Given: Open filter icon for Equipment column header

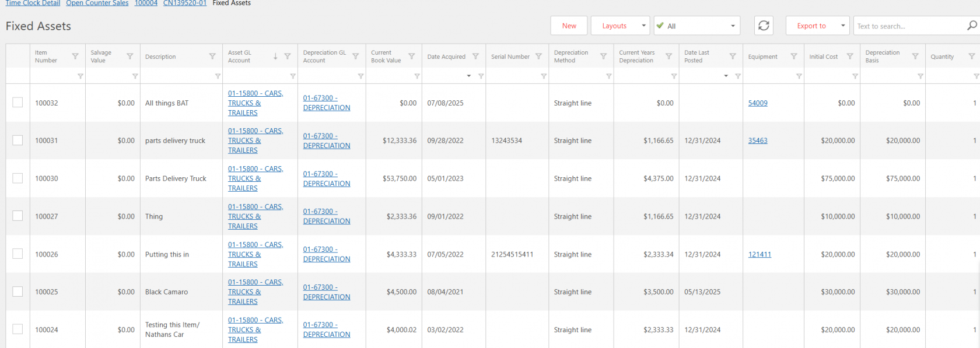Looking at the screenshot, I should pos(794,57).
